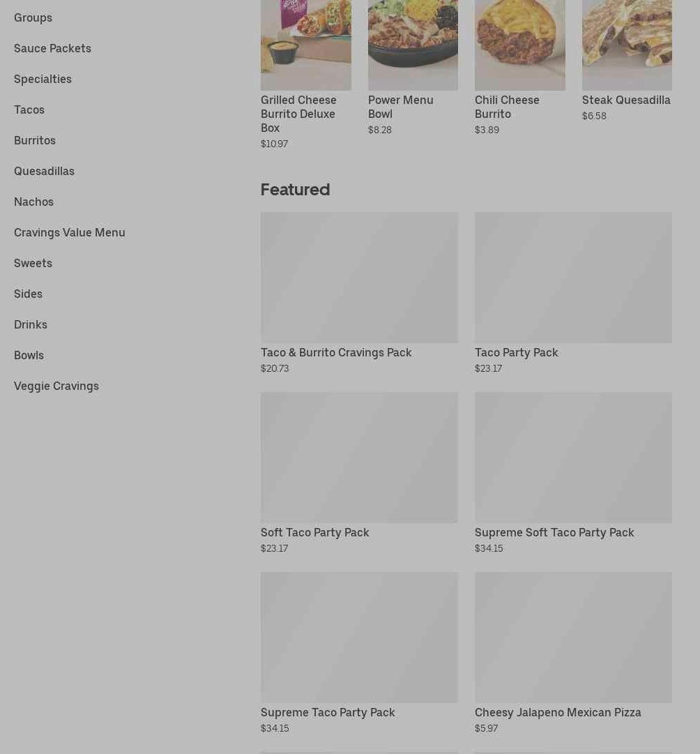Open the Burritos category
The image size is (700, 754).
tap(35, 141)
